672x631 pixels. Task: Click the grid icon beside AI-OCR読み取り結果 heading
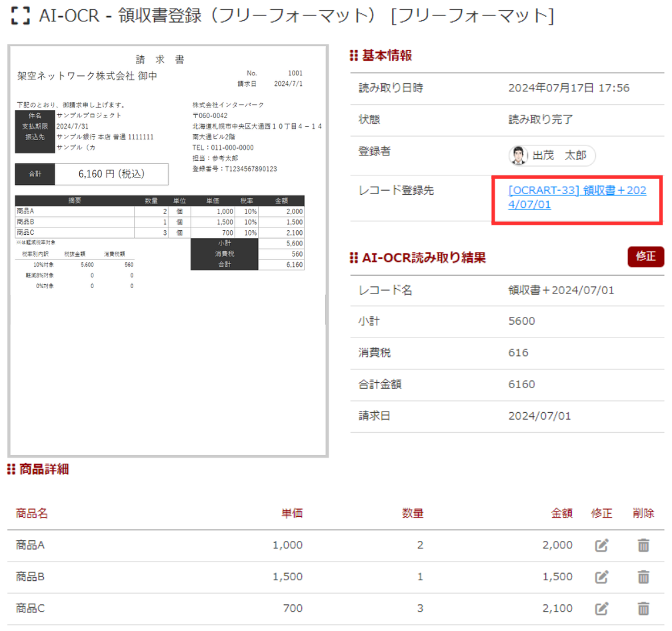352,257
